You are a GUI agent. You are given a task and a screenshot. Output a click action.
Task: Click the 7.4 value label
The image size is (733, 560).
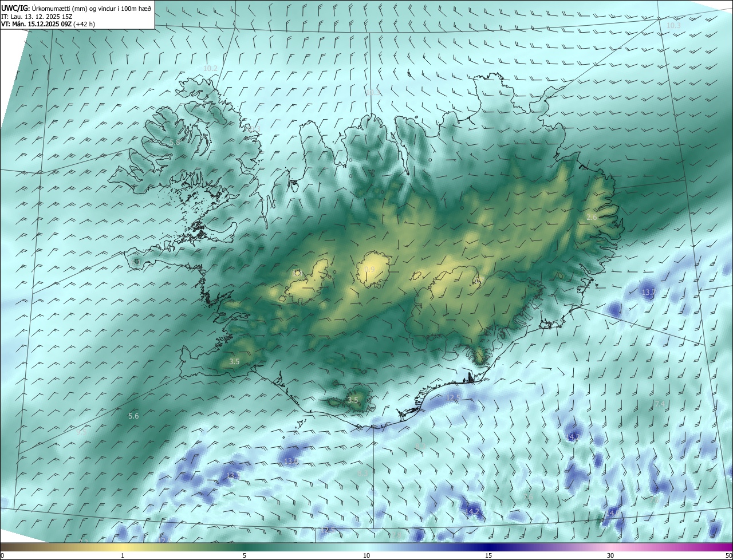coord(659,404)
